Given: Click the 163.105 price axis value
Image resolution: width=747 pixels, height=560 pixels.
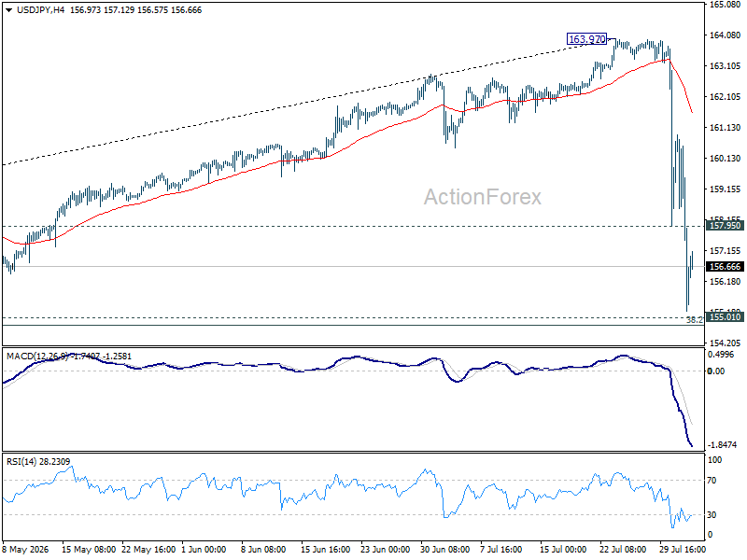Looking at the screenshot, I should pos(725,65).
